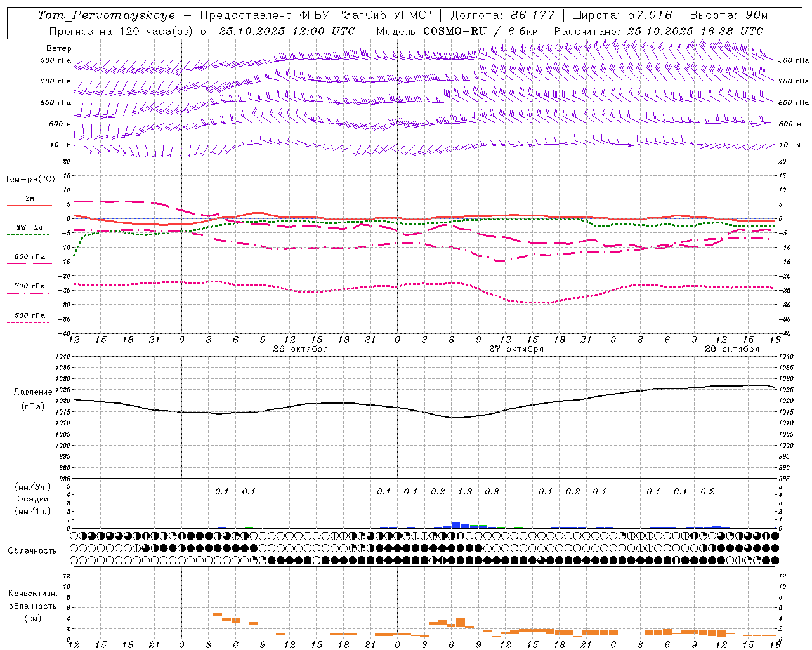Click the Ветер panel label
812x650 pixels.
pyautogui.click(x=59, y=48)
